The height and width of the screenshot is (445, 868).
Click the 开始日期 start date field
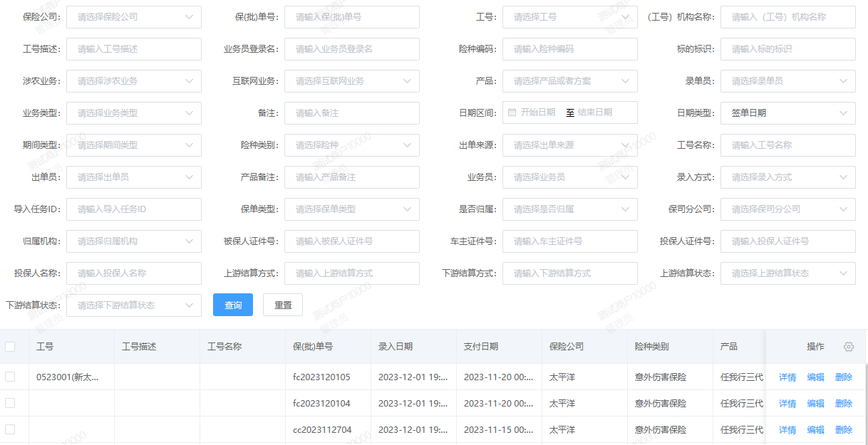pyautogui.click(x=538, y=112)
